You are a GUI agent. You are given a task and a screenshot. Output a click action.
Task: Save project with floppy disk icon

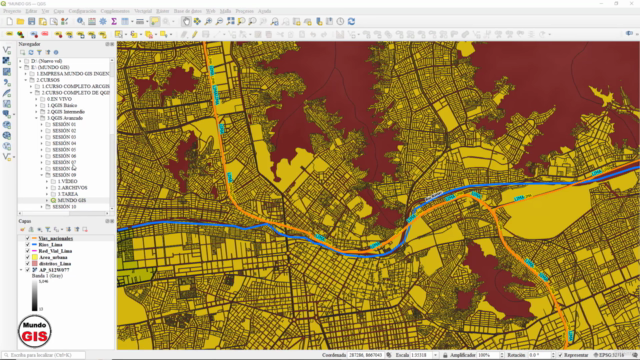point(31,22)
